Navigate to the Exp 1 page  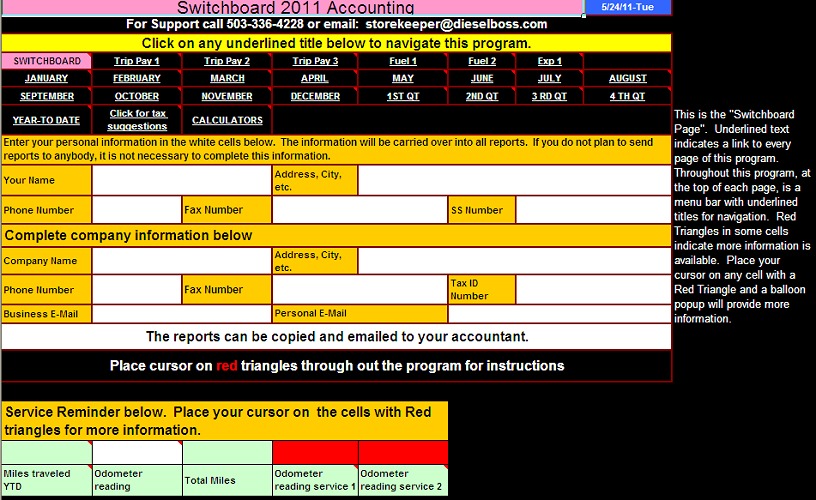[550, 61]
